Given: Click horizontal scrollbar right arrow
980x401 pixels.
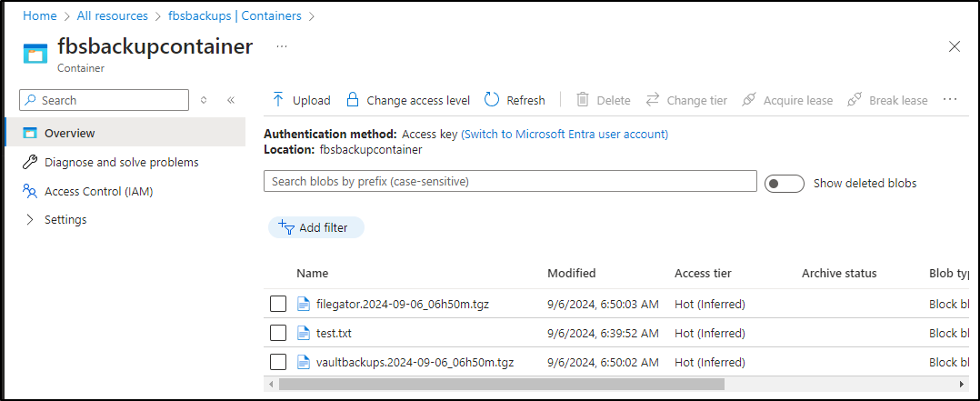Looking at the screenshot, I should 963,384.
